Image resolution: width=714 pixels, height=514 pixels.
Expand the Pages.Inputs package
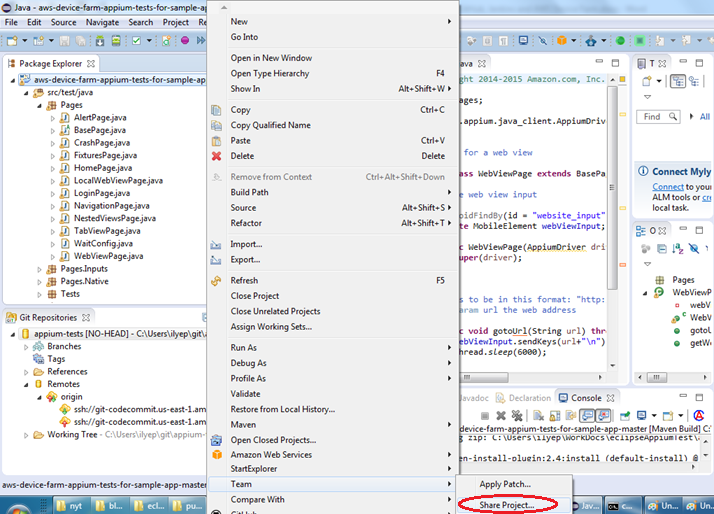pyautogui.click(x=39, y=270)
